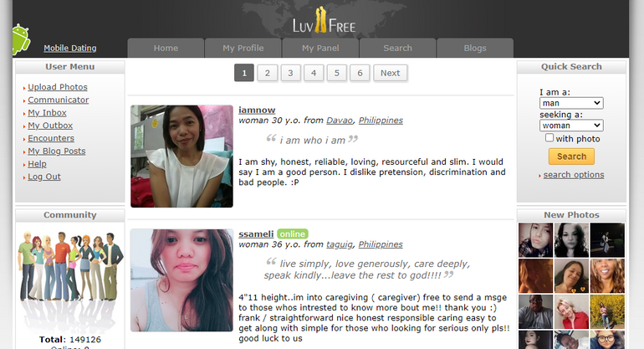Screen dimensions: 644x349
Task: Open the 'seeking a' woman dropdown
Action: coord(571,125)
